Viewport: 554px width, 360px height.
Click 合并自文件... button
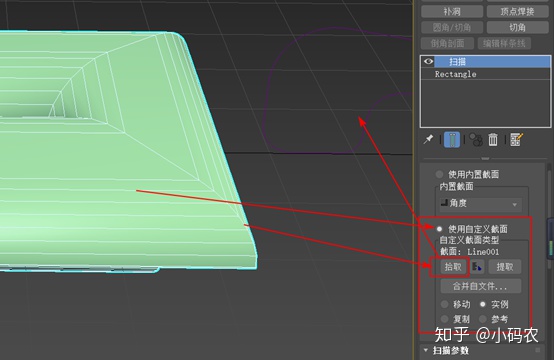coord(481,286)
